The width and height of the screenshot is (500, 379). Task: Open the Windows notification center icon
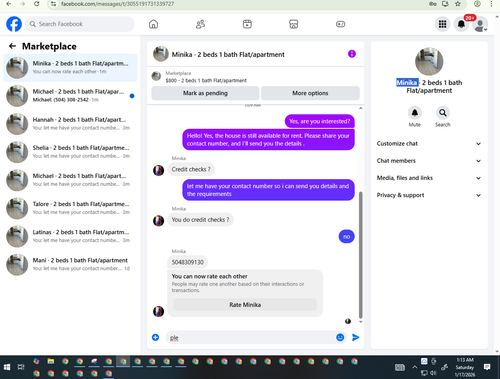point(487,367)
